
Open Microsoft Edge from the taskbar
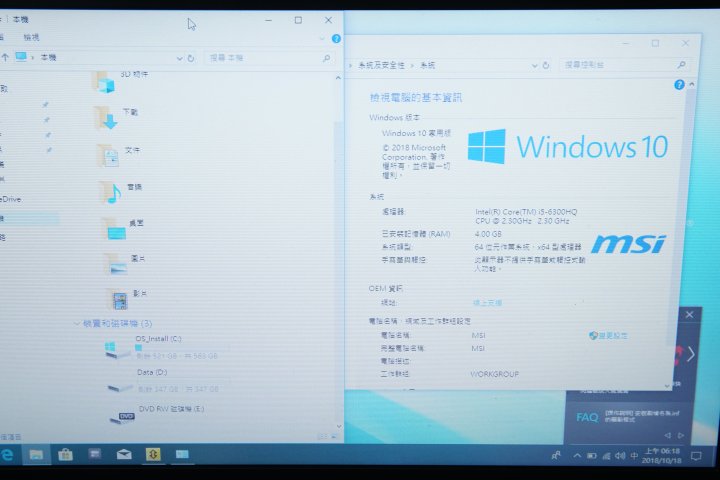(x=6, y=454)
